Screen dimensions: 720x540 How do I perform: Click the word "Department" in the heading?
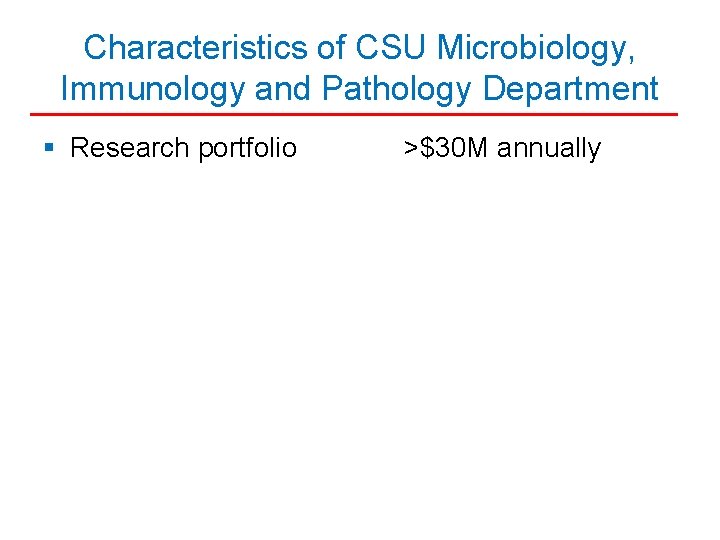(x=570, y=90)
